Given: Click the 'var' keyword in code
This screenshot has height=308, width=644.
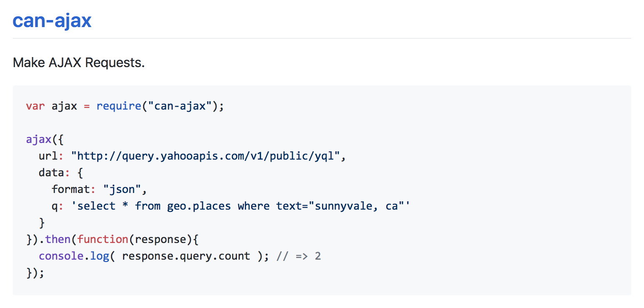Looking at the screenshot, I should click(x=35, y=106).
